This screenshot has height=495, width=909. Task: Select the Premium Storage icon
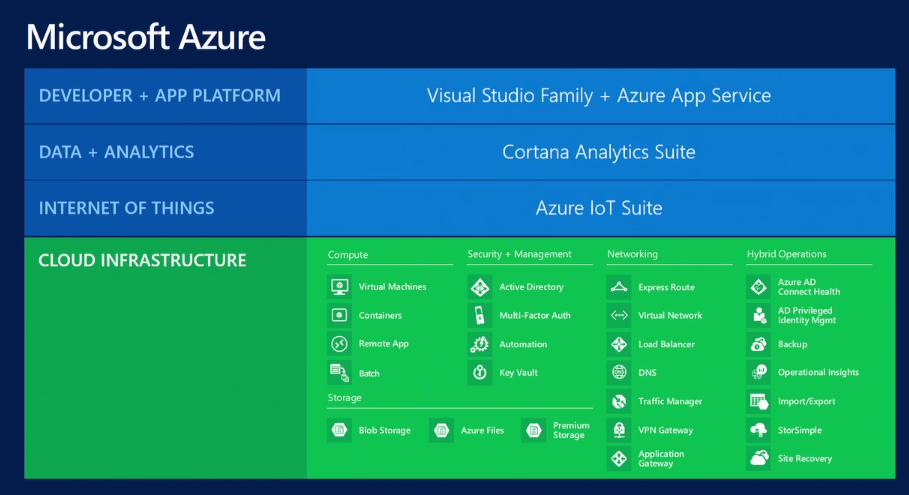pos(533,430)
